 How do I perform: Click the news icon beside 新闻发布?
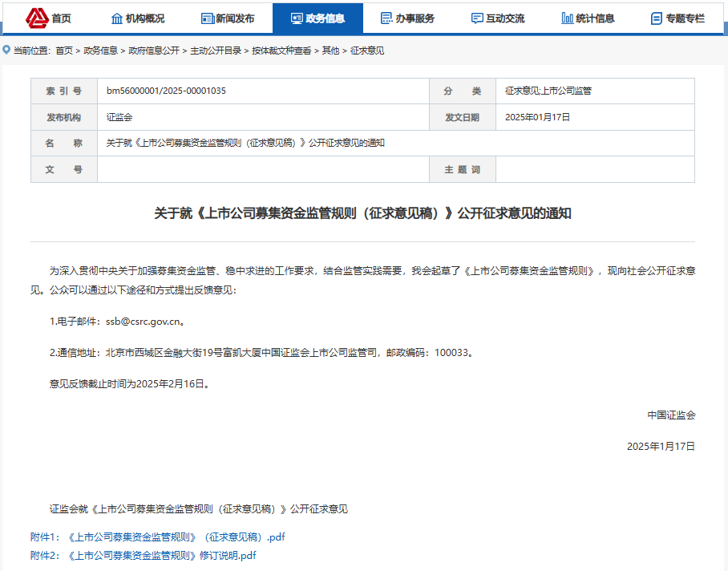click(208, 16)
